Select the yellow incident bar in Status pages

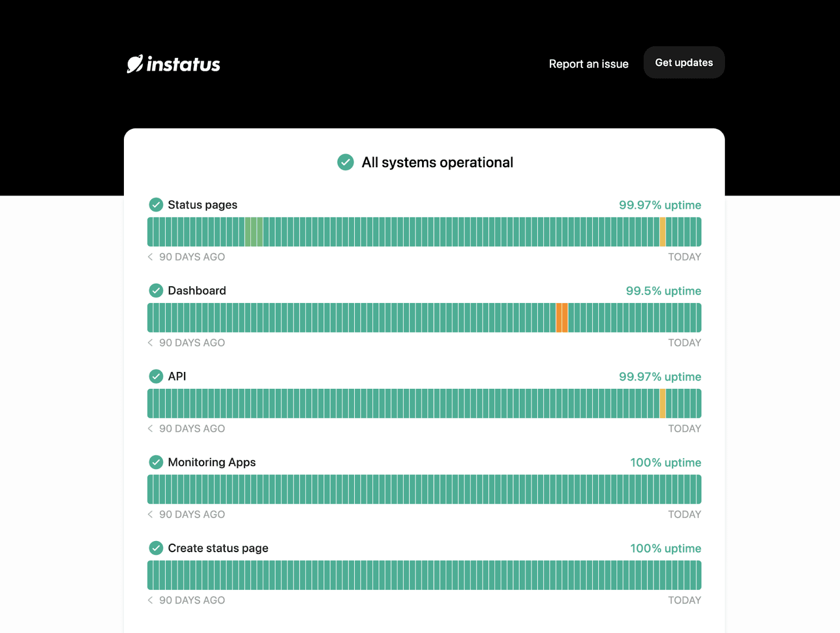click(663, 232)
